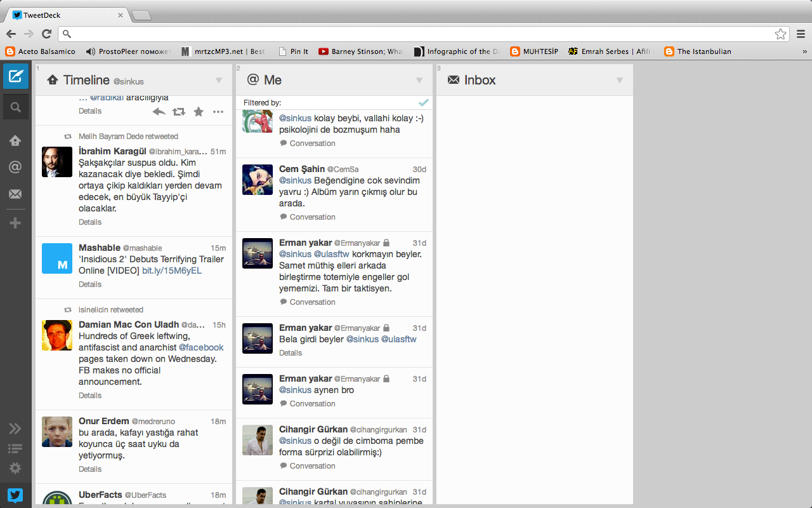This screenshot has height=508, width=812.
Task: Open the search icon in sidebar
Action: 15,107
